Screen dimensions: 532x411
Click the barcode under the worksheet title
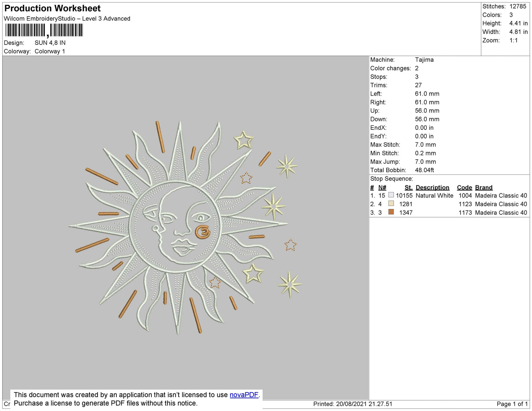click(x=44, y=31)
